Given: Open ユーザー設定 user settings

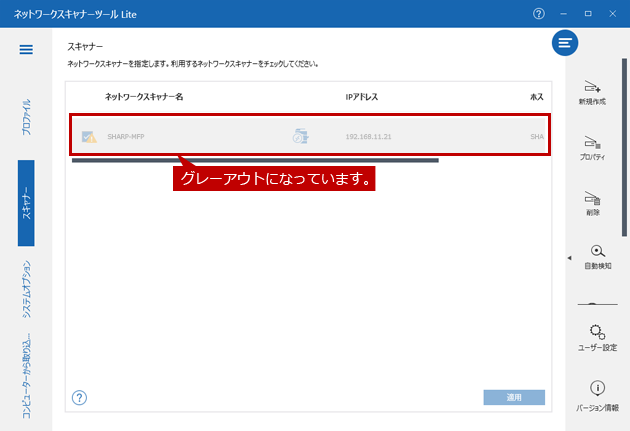Looking at the screenshot, I should point(597,338).
